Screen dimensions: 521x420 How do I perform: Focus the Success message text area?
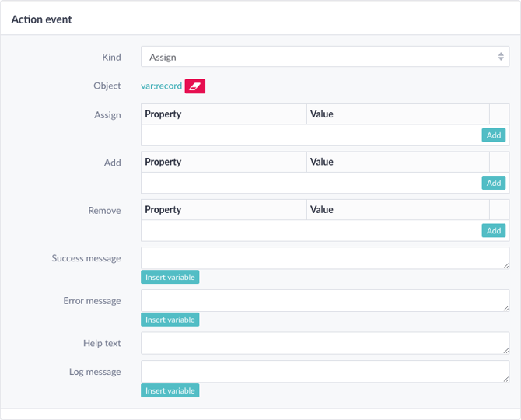[324, 258]
